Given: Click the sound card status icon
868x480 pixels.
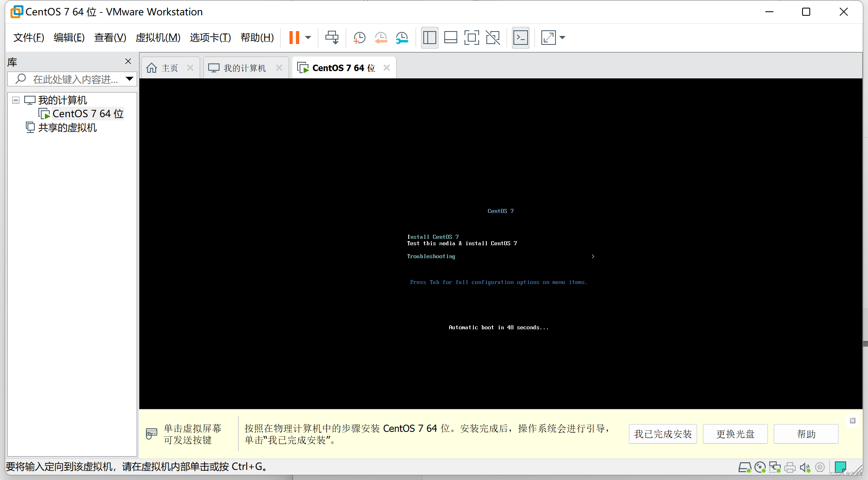Looking at the screenshot, I should coord(805,467).
